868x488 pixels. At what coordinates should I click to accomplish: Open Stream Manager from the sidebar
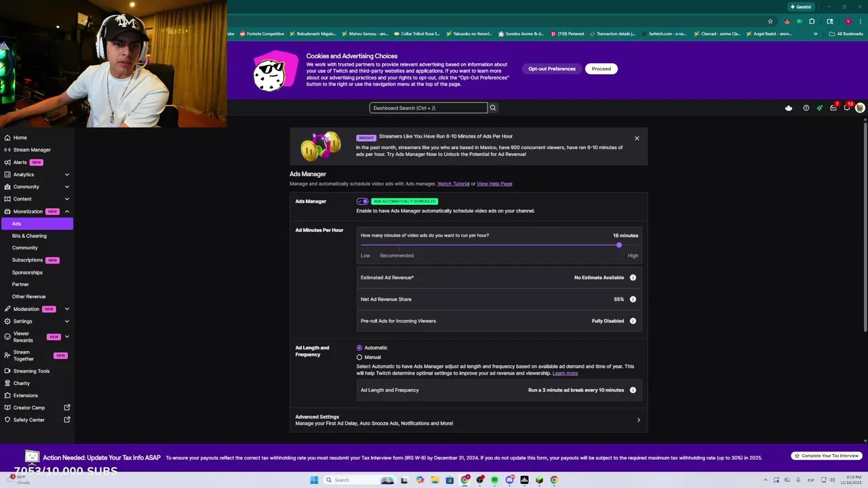coord(32,150)
